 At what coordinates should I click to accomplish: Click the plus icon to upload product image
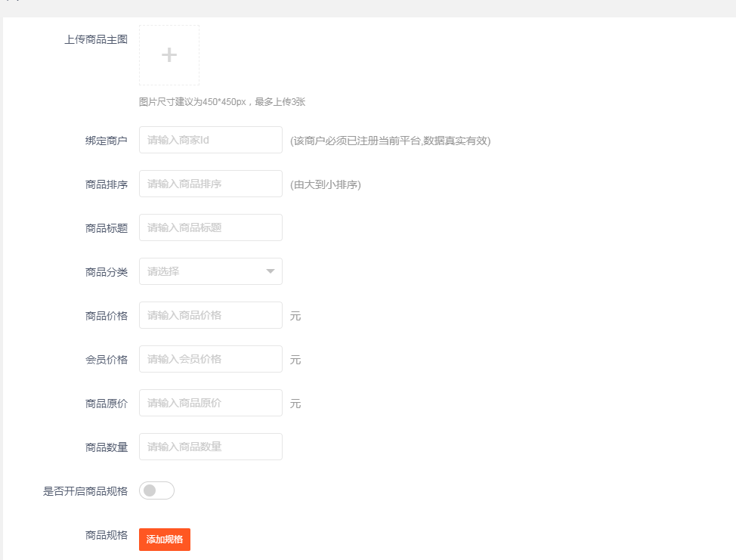[x=169, y=55]
